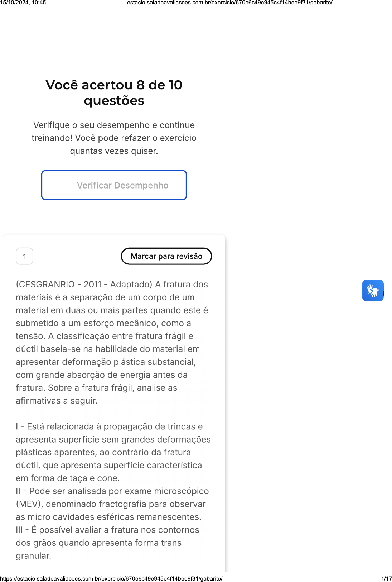The image size is (392, 582).
Task: Click the heading Você acertou 8 de 10 questões
Action: point(114,93)
